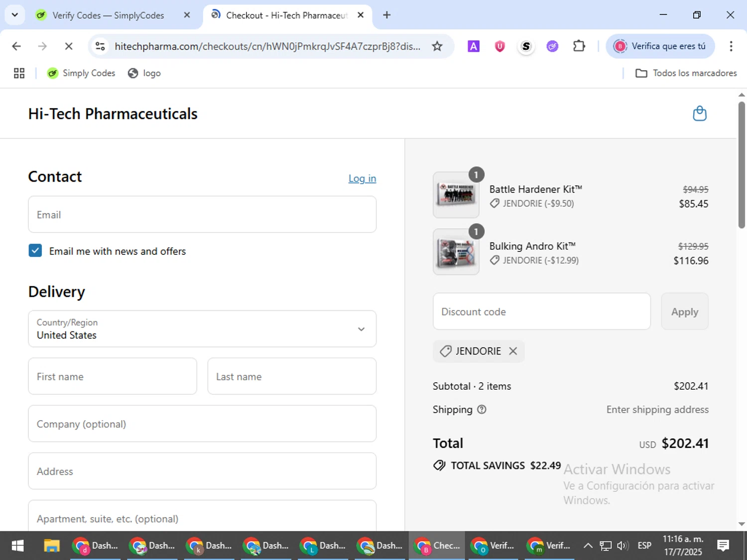Stop page loading with the X button
Image resolution: width=747 pixels, height=560 pixels.
click(x=69, y=46)
